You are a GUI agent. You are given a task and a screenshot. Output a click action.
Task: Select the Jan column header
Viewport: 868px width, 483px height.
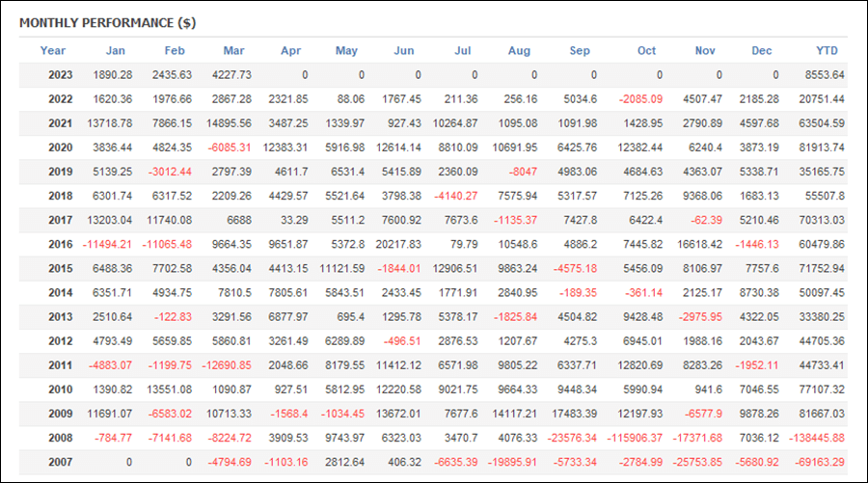115,50
